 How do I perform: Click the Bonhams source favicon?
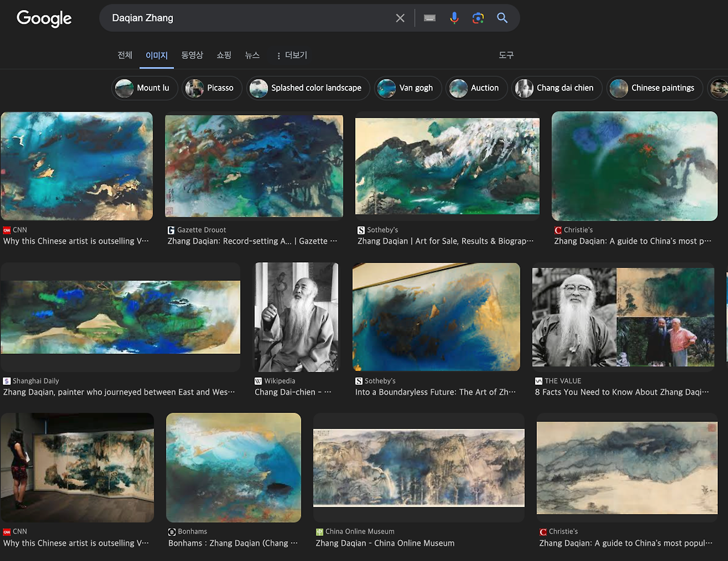click(172, 532)
